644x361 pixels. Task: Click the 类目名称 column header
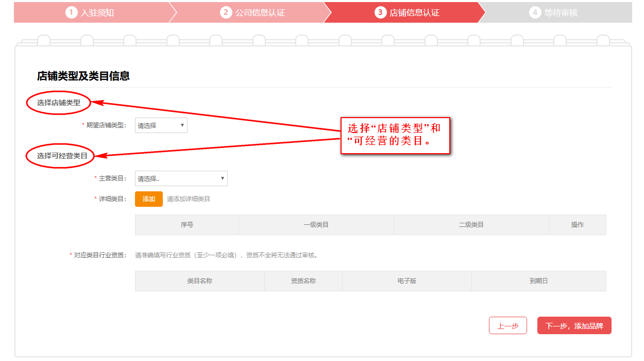pos(200,281)
